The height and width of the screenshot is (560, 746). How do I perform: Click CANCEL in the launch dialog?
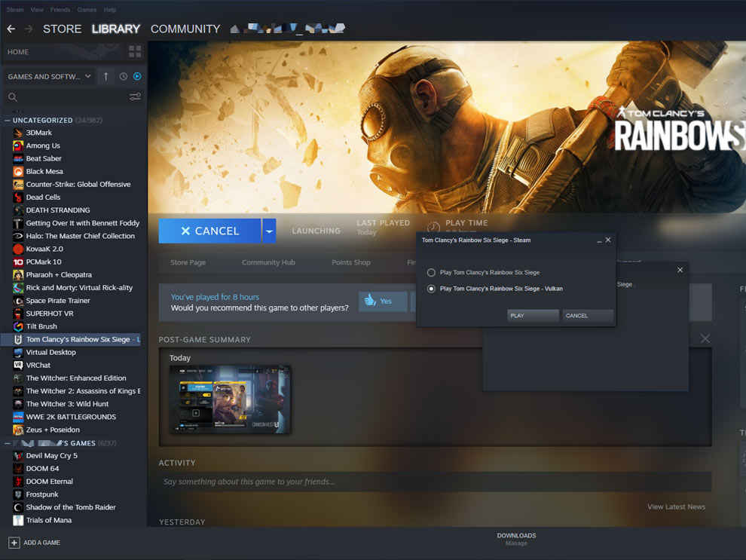pyautogui.click(x=588, y=316)
